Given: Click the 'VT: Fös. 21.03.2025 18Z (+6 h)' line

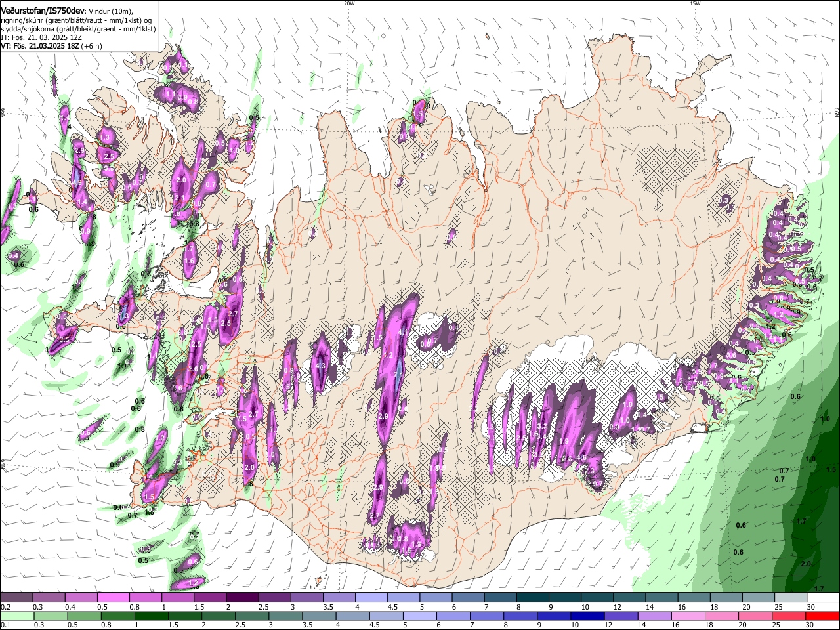Looking at the screenshot, I should [x=51, y=46].
